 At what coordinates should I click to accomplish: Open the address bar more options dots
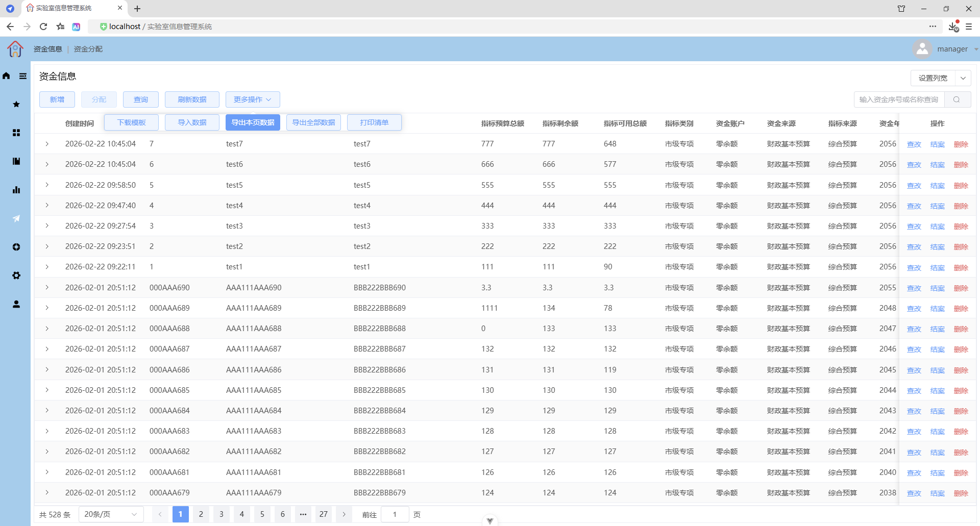[933, 27]
